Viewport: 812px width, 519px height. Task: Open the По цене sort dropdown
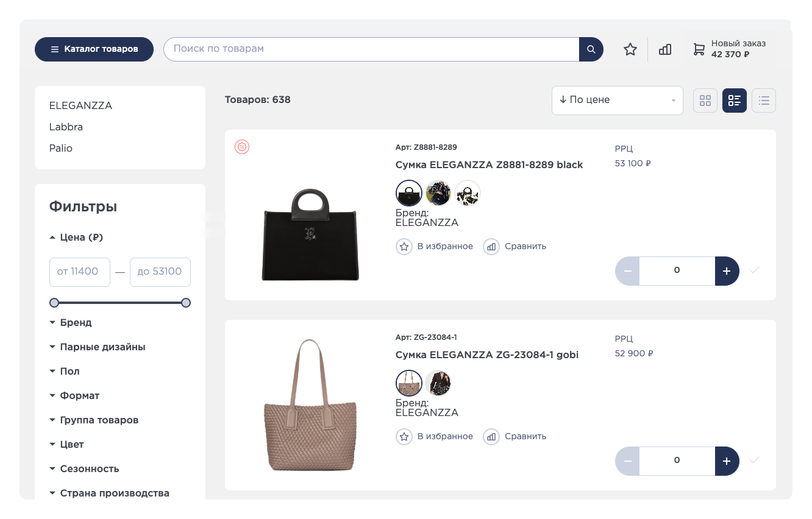pos(617,100)
